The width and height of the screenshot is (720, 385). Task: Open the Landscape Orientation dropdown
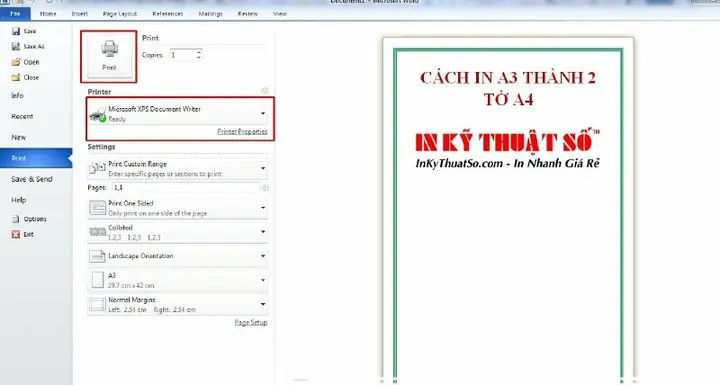coord(263,256)
